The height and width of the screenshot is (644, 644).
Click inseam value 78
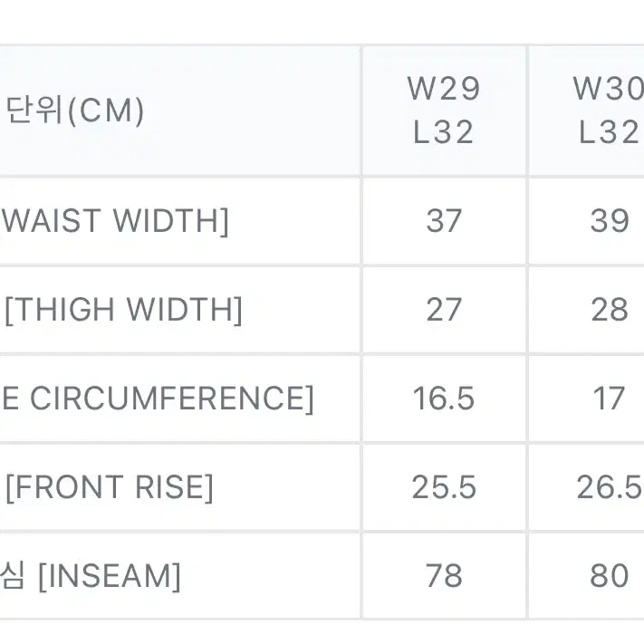[444, 576]
